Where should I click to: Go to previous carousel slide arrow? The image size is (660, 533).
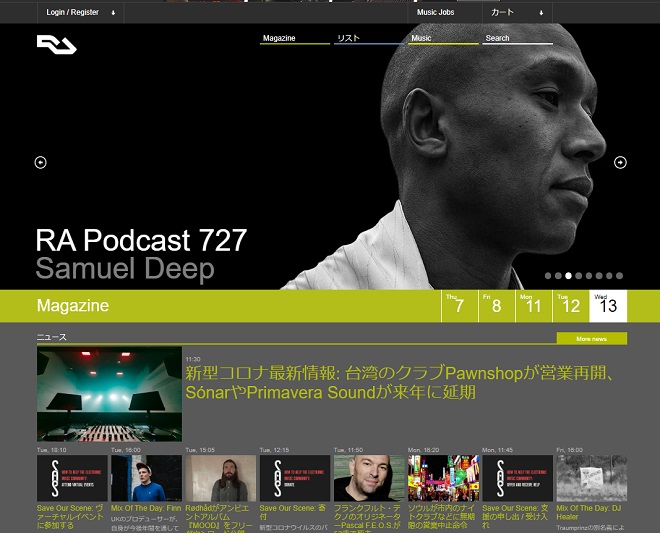pos(41,163)
